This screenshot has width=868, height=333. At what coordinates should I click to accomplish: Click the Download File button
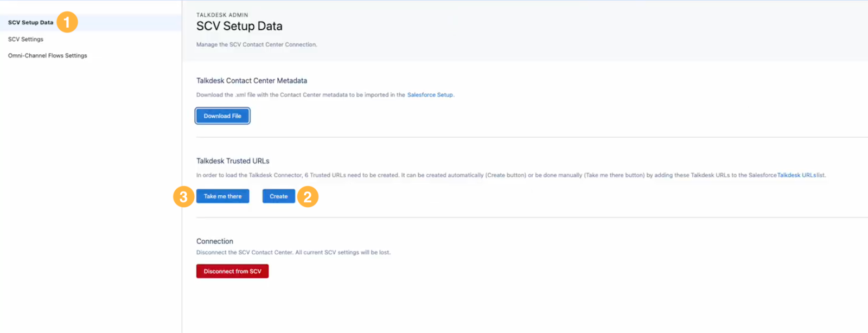pos(222,116)
